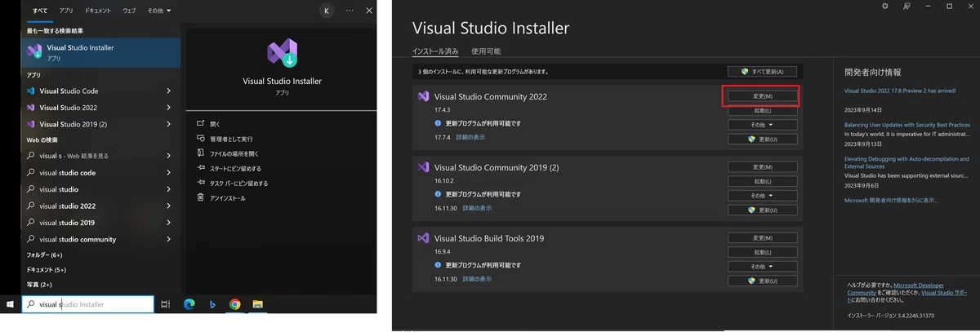This screenshot has height=332, width=980.
Task: Expand Visual Studio 2019 (2) result chevron
Action: pyautogui.click(x=168, y=124)
